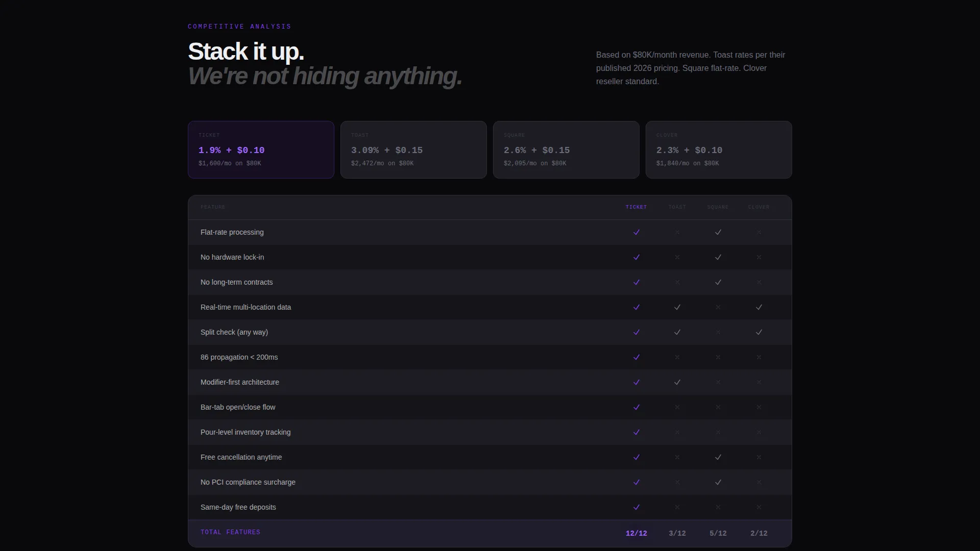The height and width of the screenshot is (551, 980).
Task: Select the Ticket pricing card
Action: tap(261, 149)
